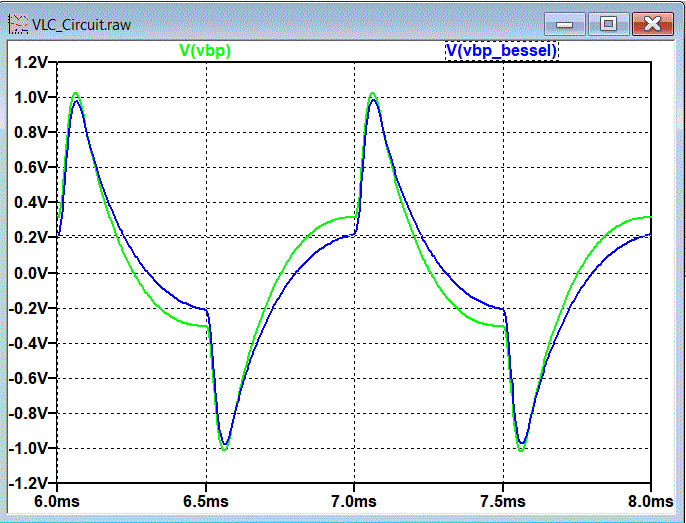Screen dimensions: 686x523
Task: Click the -1.2V vertical axis label
Action: tap(28, 483)
